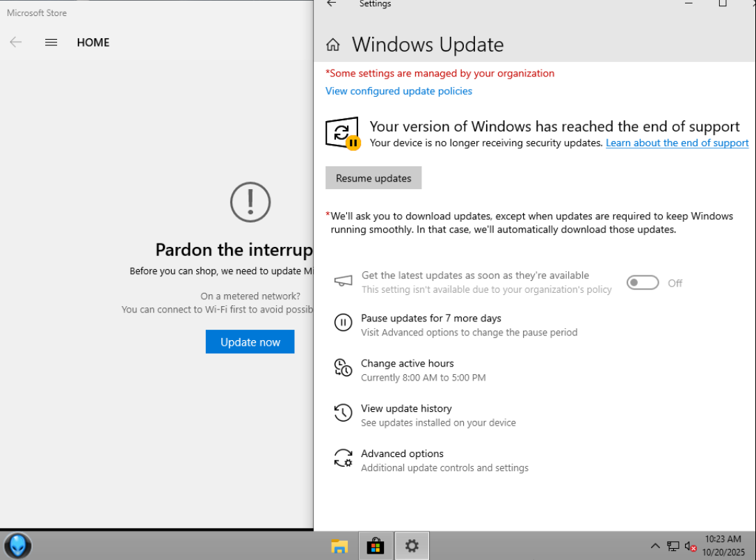This screenshot has width=756, height=560.
Task: Click 'See updates installed on your device' text
Action: click(x=438, y=423)
